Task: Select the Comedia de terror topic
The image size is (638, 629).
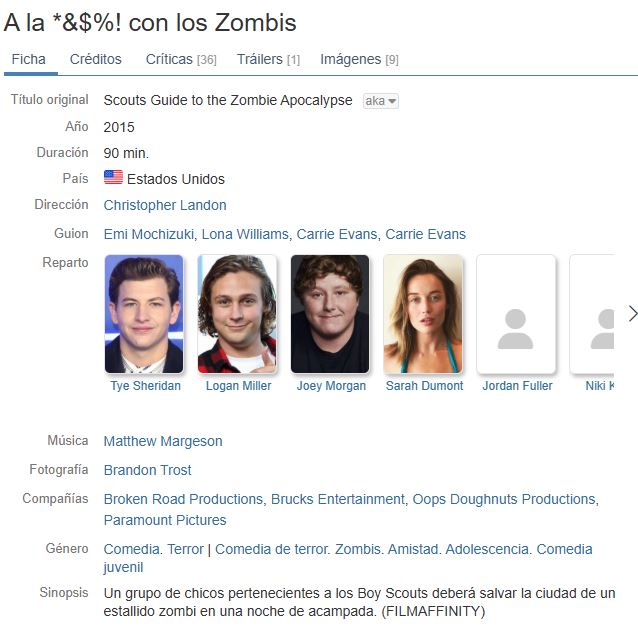Action: (x=271, y=549)
